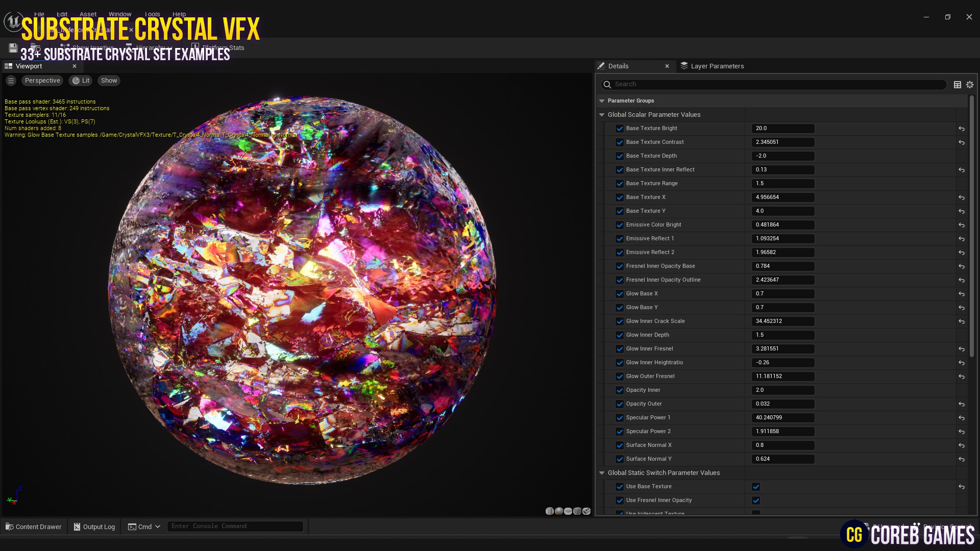
Task: Click the Details panel search field
Action: tap(766, 84)
